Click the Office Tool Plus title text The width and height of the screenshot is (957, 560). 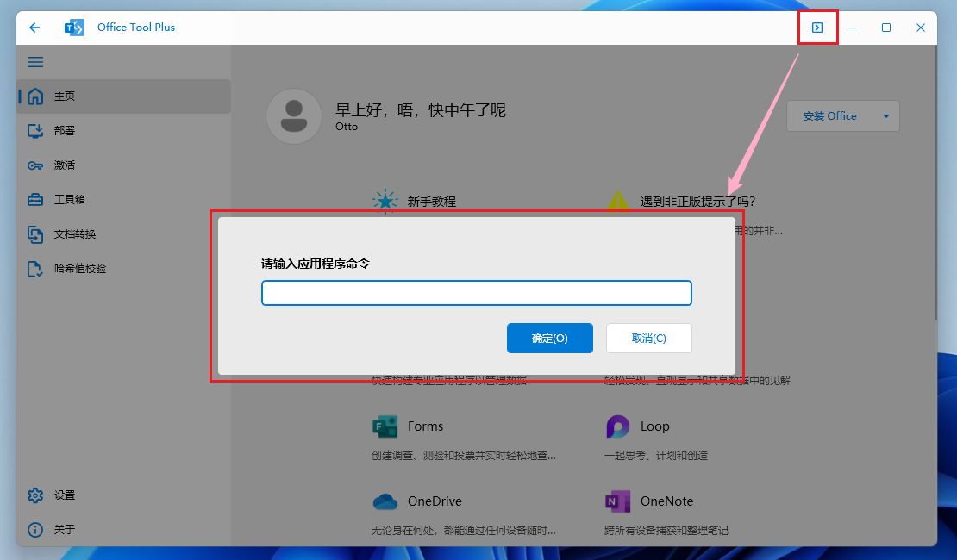click(136, 28)
